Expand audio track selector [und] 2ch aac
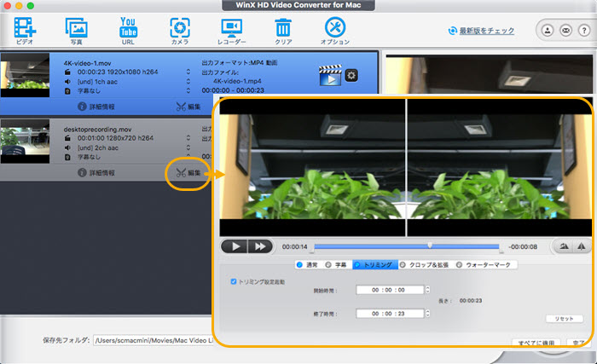This screenshot has width=597, height=364. point(188,147)
